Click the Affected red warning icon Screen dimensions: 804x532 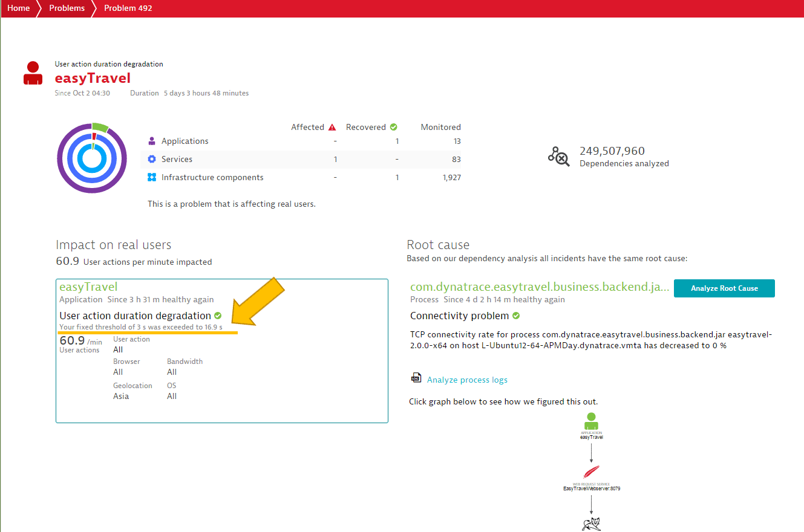pyautogui.click(x=332, y=127)
